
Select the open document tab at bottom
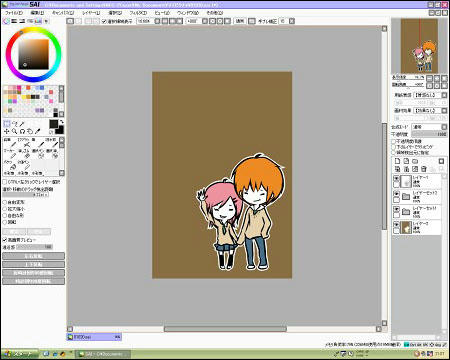pyautogui.click(x=94, y=337)
